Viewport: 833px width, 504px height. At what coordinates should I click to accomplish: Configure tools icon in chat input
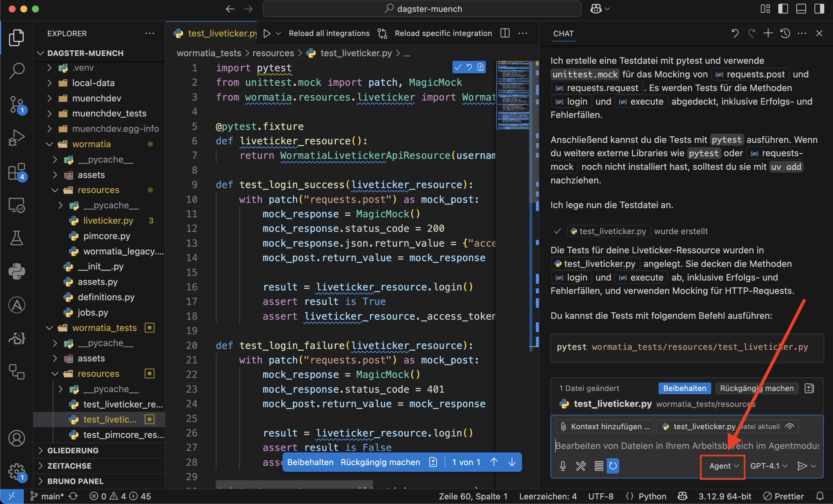point(581,466)
